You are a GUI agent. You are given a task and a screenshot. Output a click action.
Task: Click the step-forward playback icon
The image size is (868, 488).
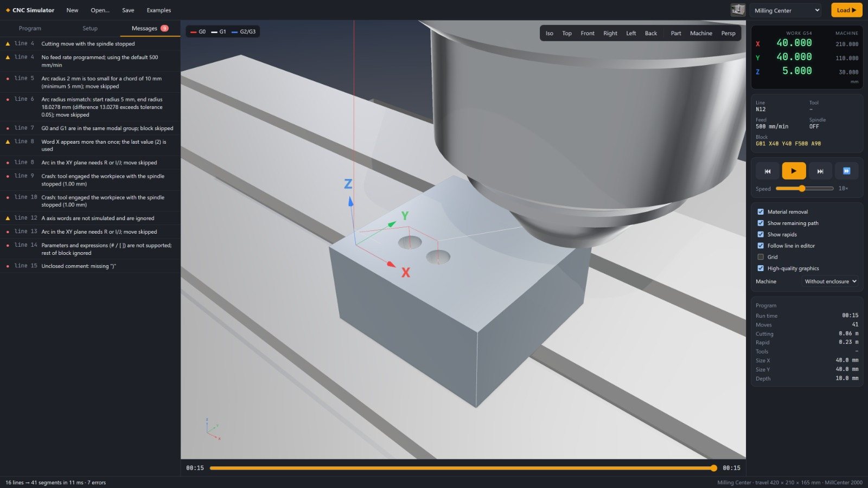(x=820, y=171)
